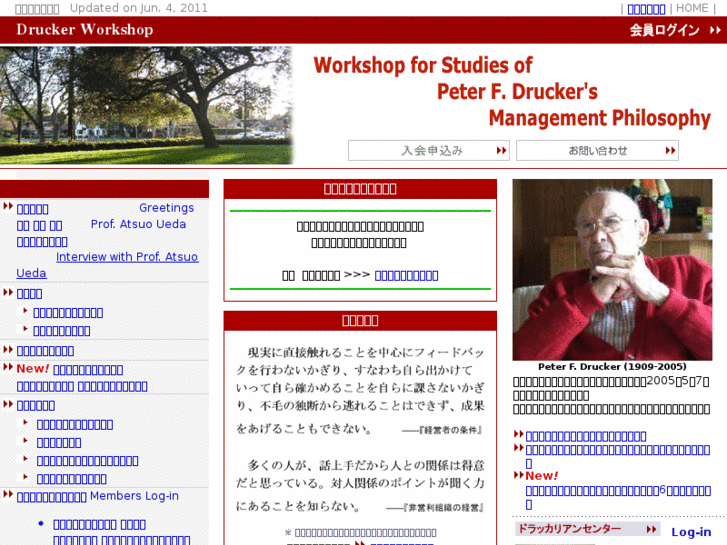Click the arrow icon beside sidebar New! item
727x545 pixels.
coord(8,367)
